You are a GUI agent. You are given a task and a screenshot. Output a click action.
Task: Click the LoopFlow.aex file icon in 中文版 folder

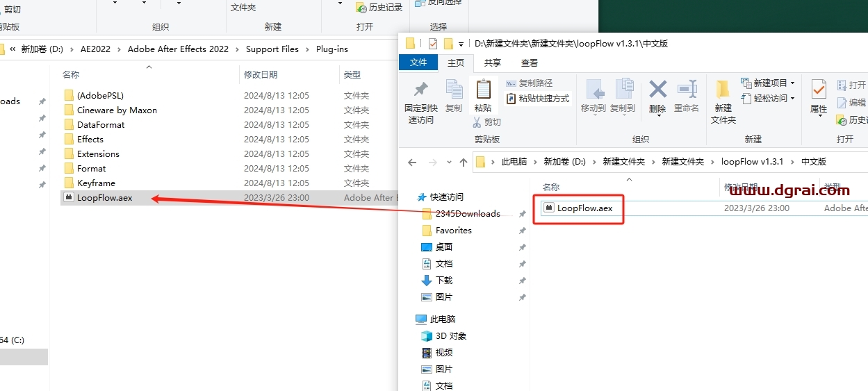[x=549, y=207]
